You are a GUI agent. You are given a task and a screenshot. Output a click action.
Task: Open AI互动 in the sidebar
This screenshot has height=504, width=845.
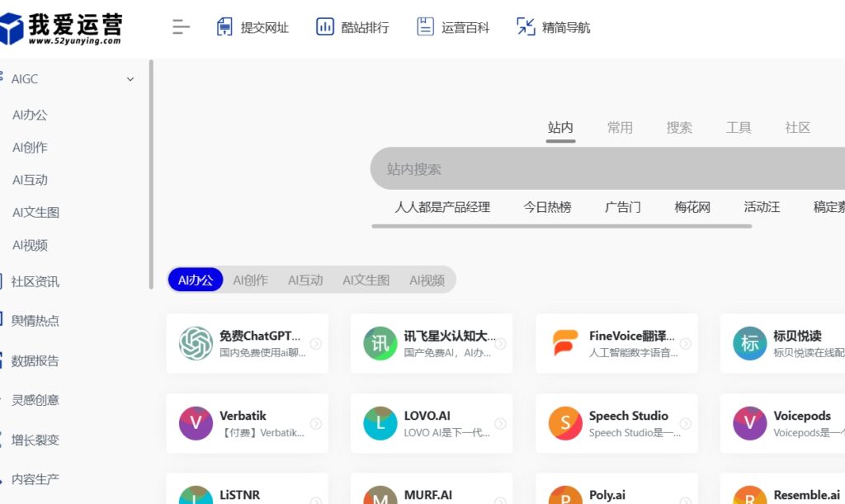pos(30,180)
